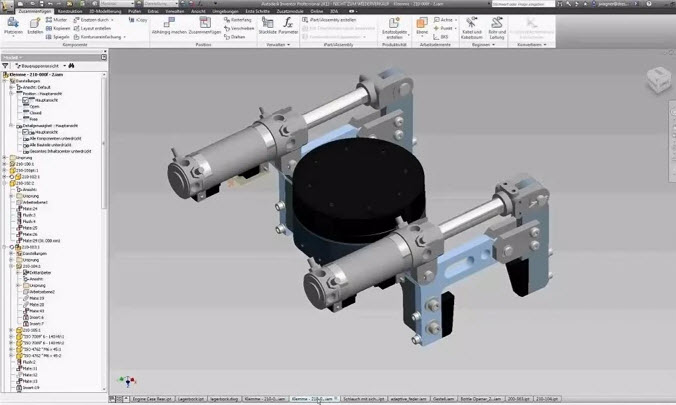The height and width of the screenshot is (405, 676).
Task: Click the Platzieren component icon
Action: point(13,22)
